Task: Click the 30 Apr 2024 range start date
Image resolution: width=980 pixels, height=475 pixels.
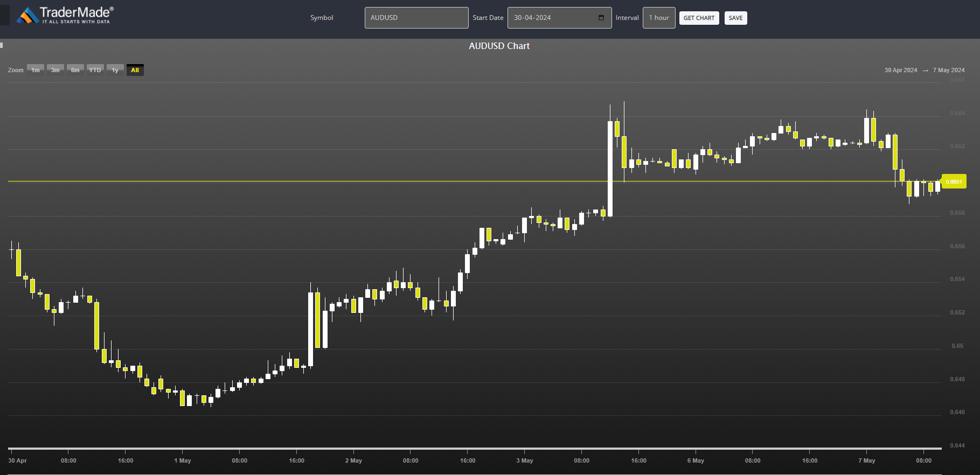Action: [x=900, y=70]
